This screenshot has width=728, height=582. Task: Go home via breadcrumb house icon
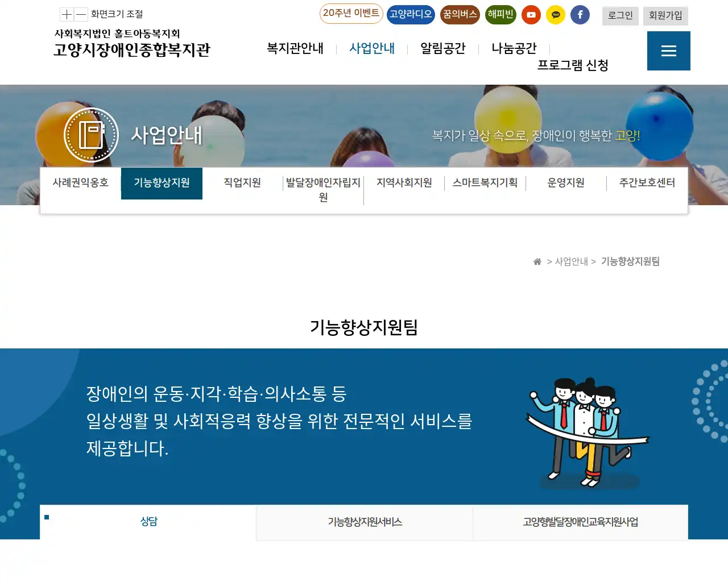[x=537, y=261]
